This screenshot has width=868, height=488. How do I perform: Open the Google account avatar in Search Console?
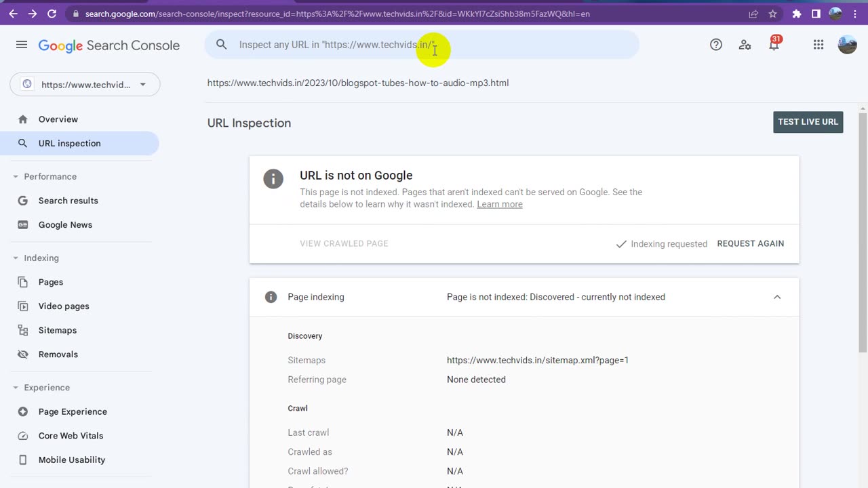click(x=848, y=45)
